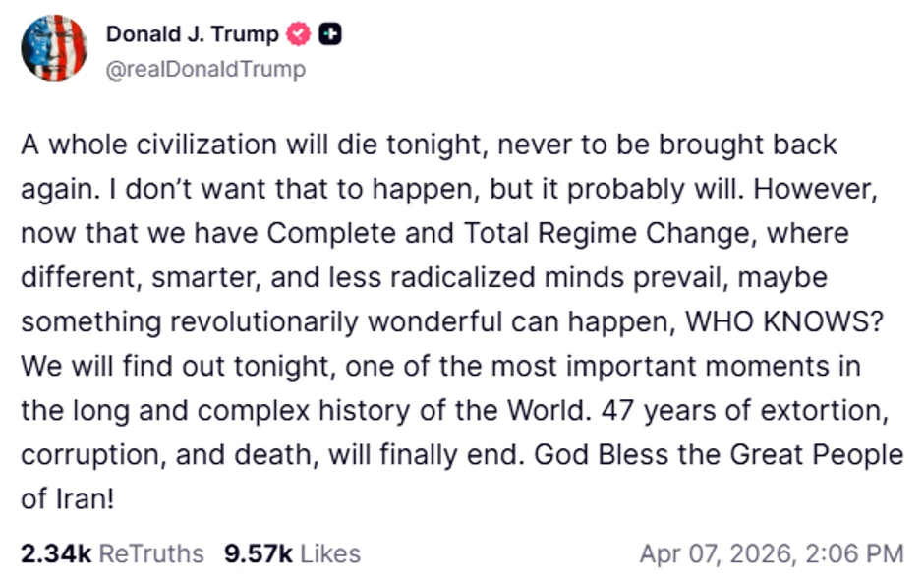This screenshot has width=924, height=581.
Task: Open the ReTruths label list
Action: 151,553
